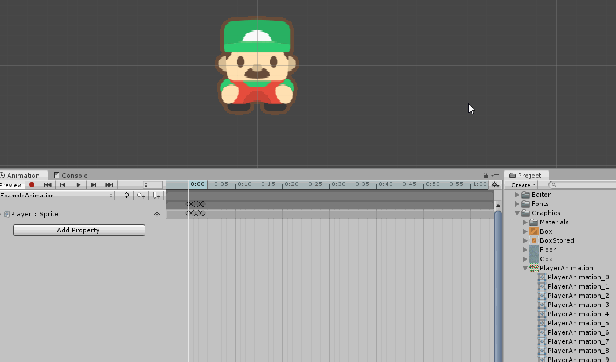Click the keyframe diamond beside Player : Sprite
Screen dimensions: 616x362
[x=157, y=214]
